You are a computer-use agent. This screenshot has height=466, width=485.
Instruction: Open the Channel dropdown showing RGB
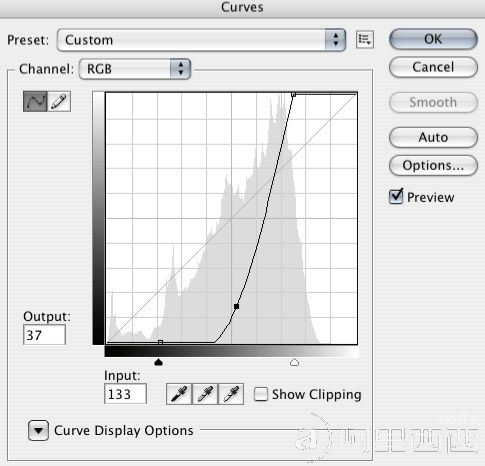(135, 69)
